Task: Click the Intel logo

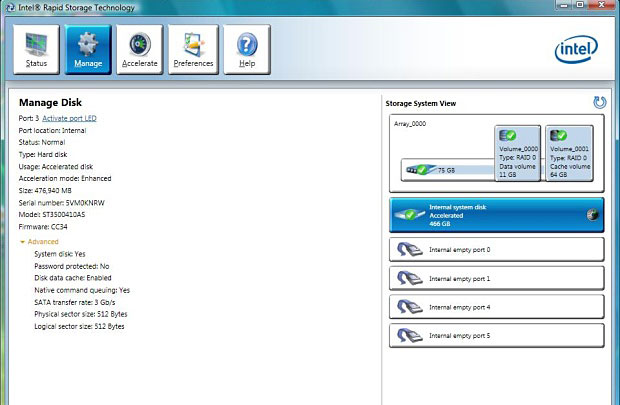Action: (x=576, y=49)
